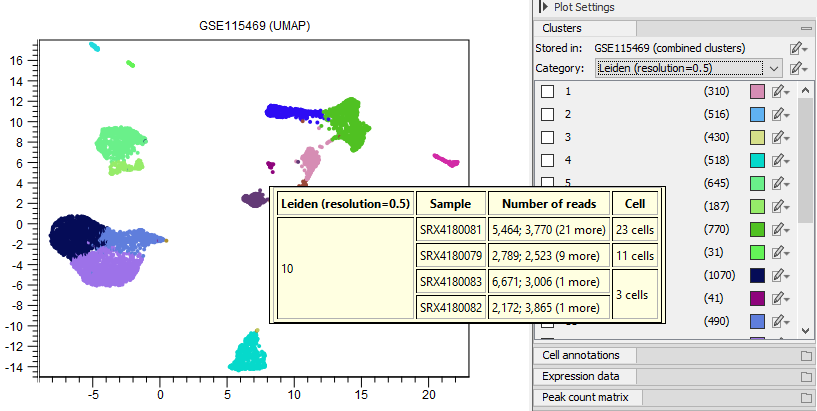The width and height of the screenshot is (817, 411).
Task: Check the cluster 1 checkbox
Action: 547,92
